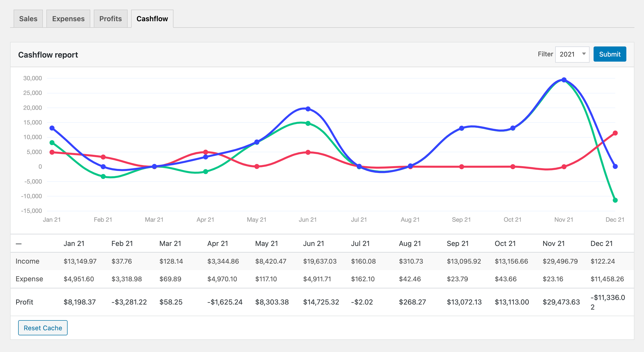The image size is (644, 352).
Task: Click the expense value $4,970.10
Action: coord(222,279)
